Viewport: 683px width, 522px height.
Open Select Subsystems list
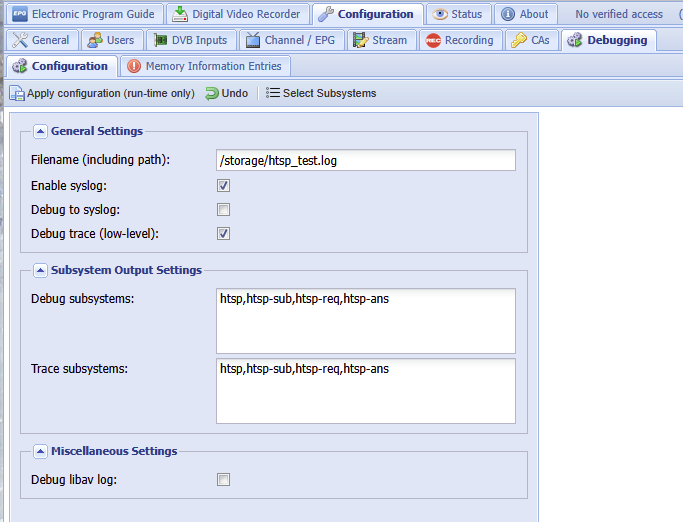coord(321,93)
